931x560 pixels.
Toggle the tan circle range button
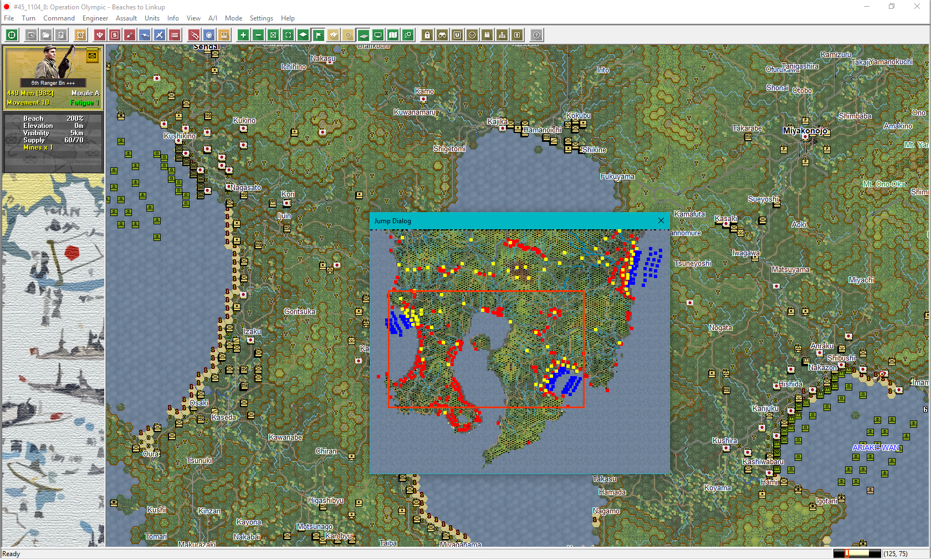348,35
